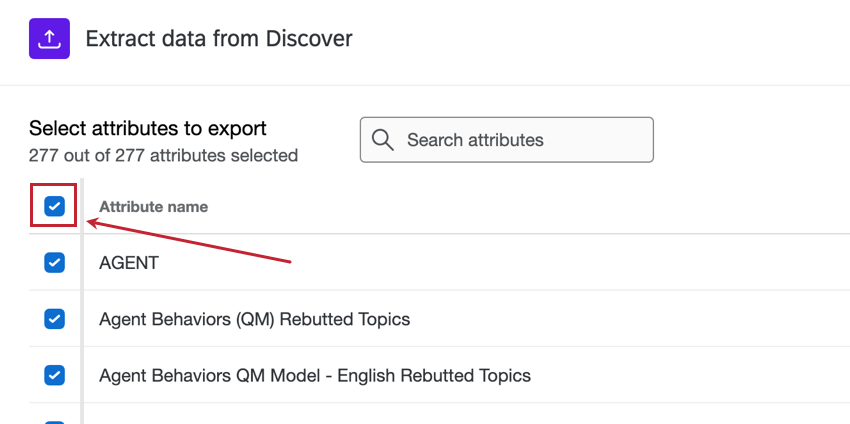Click blank area right of the search box
This screenshot has width=850, height=424.
(x=750, y=140)
